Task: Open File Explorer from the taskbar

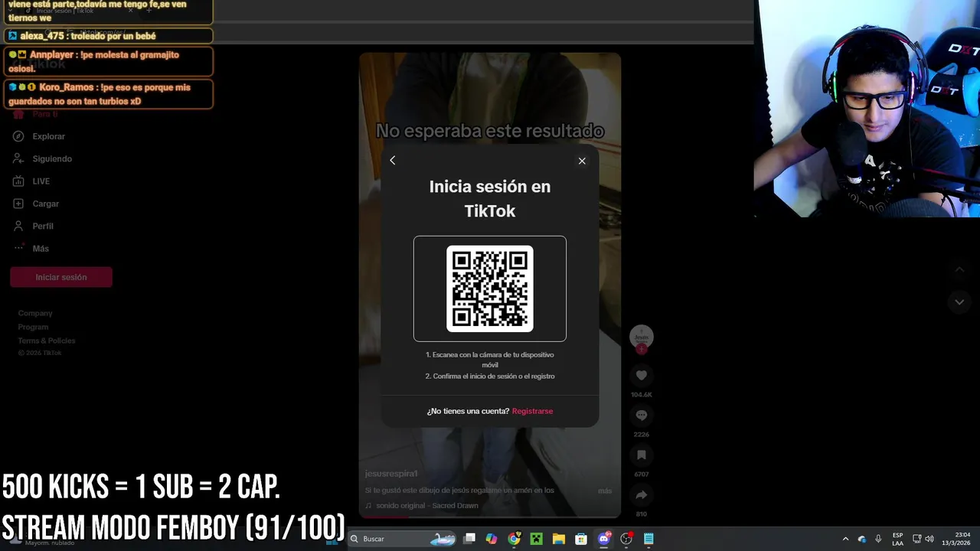Action: (x=559, y=539)
